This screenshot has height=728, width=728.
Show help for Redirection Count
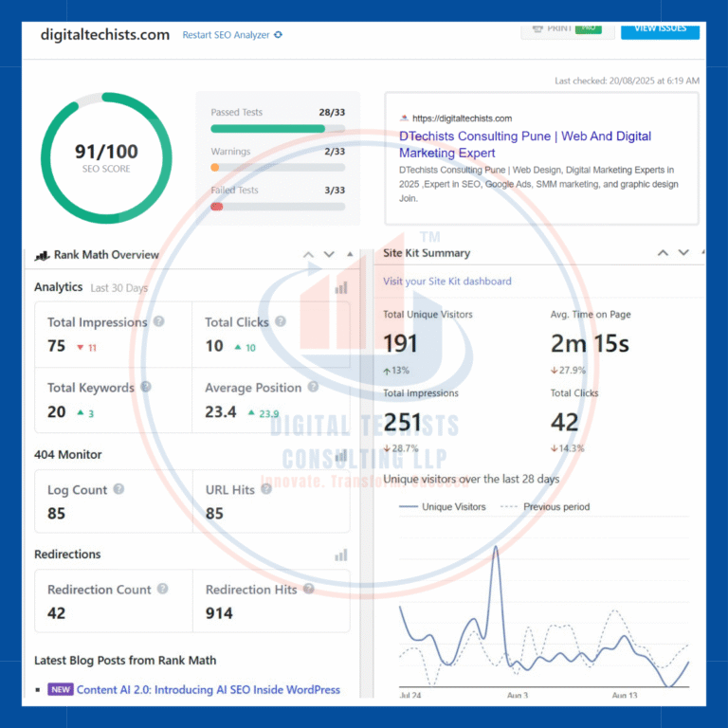(x=162, y=589)
